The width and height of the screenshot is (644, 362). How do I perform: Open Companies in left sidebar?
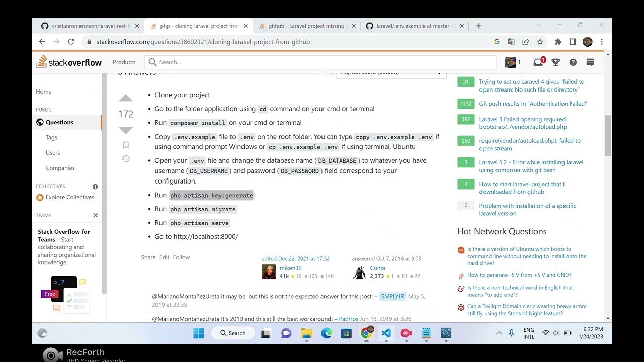(60, 168)
